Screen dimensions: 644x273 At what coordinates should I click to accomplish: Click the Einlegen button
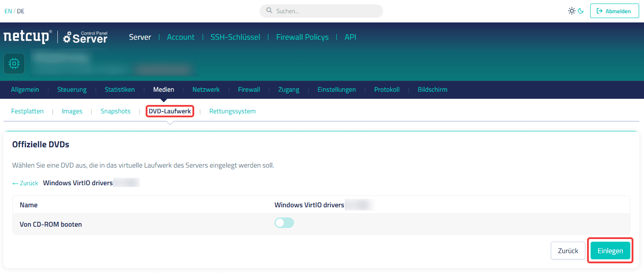coord(610,251)
